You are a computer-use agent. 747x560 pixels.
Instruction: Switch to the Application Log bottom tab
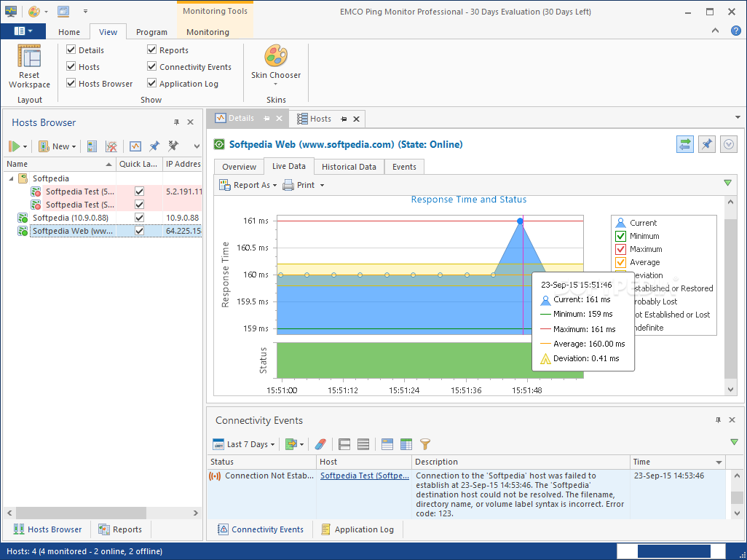point(357,529)
